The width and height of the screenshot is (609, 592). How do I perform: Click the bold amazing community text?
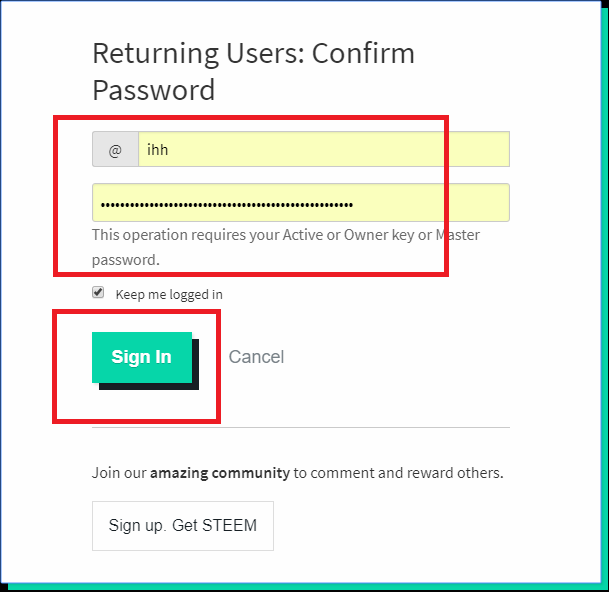(x=220, y=473)
